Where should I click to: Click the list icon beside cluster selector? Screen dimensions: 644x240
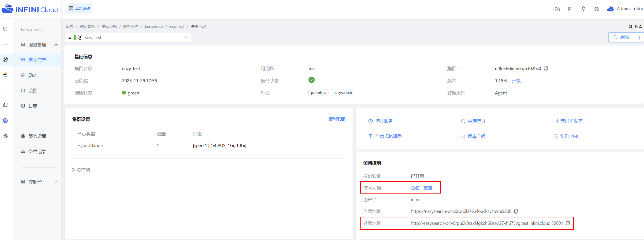69,37
